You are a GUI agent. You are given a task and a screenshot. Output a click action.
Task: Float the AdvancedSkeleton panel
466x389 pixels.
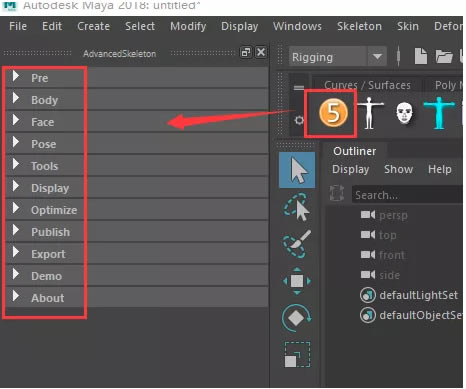pos(246,52)
